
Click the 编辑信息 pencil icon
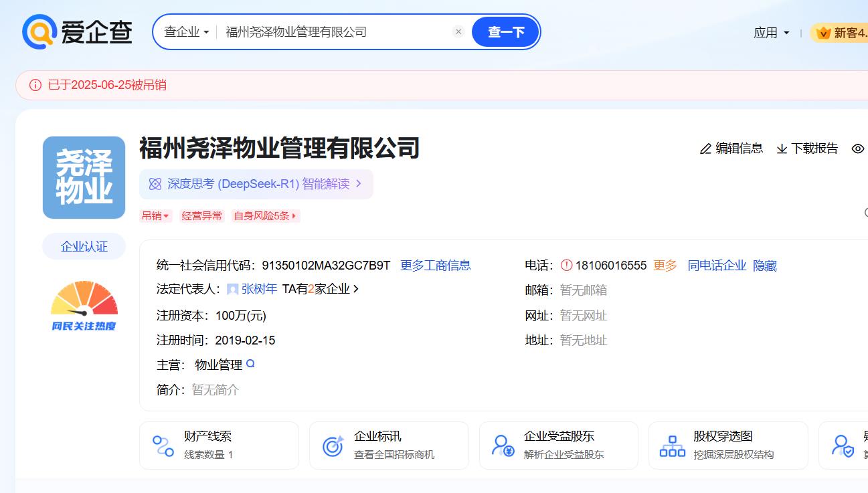pos(705,149)
